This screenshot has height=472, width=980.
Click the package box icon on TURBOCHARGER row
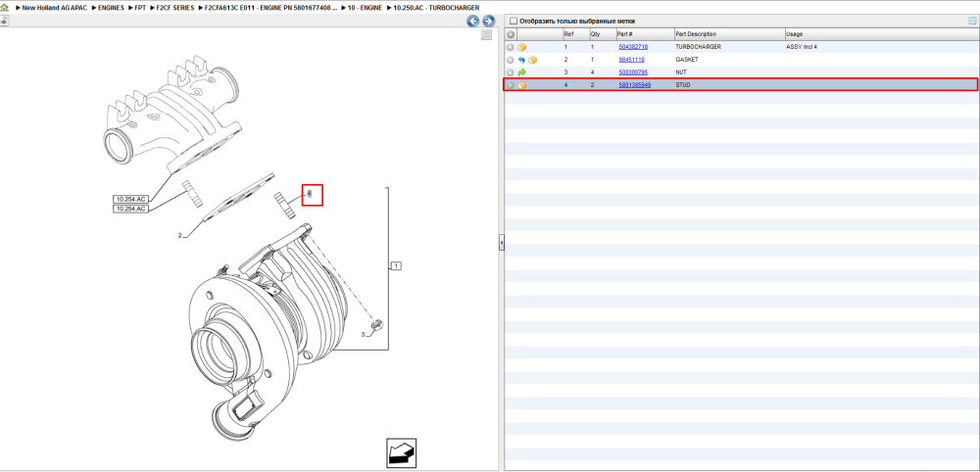pos(522,47)
